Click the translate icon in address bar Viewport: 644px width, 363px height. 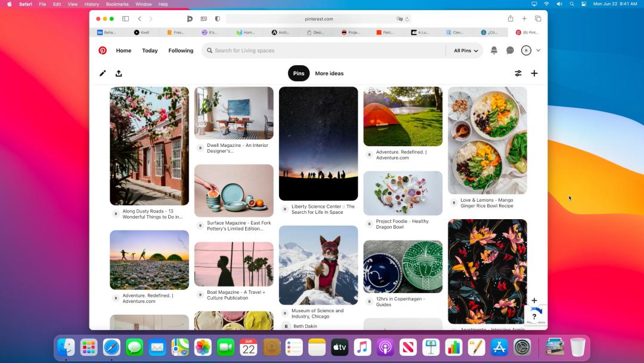pyautogui.click(x=399, y=19)
